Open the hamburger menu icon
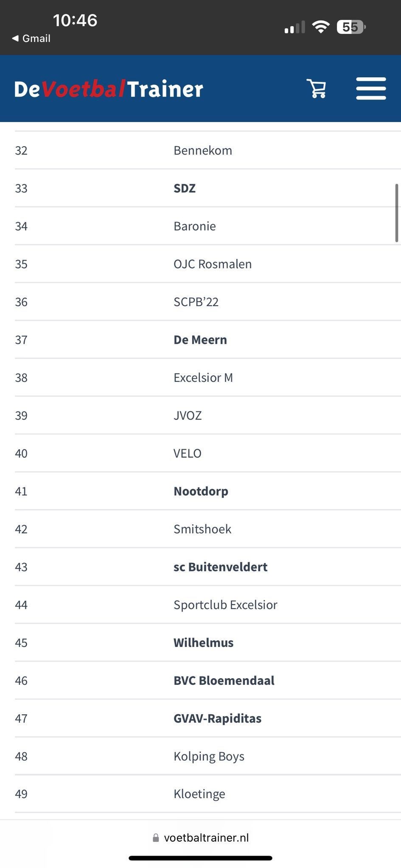 371,88
